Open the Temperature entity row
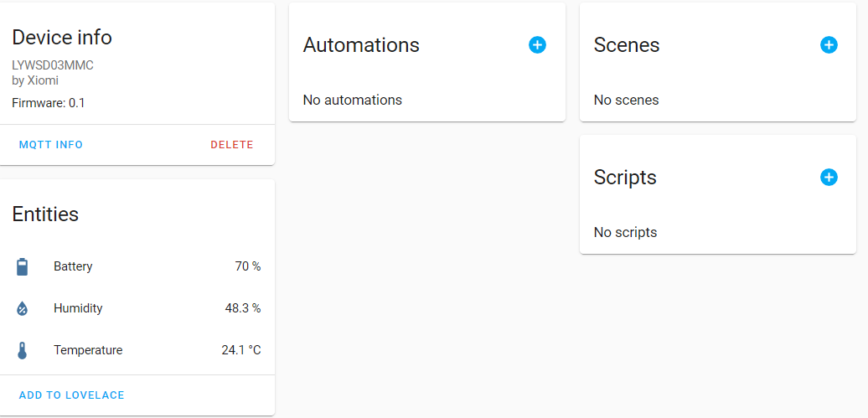The height and width of the screenshot is (418, 868). coord(88,350)
